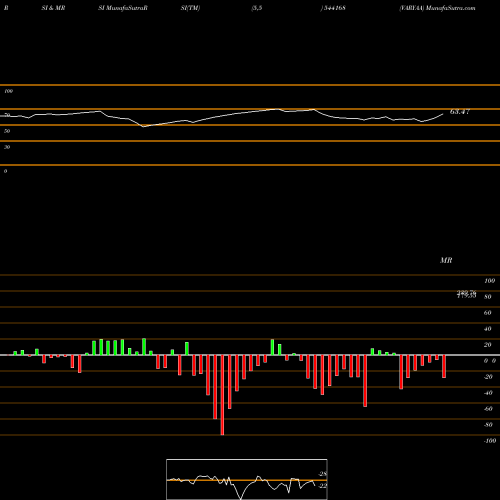Click the 60 label on MR right axis
The height and width of the screenshot is (500, 500).
click(488, 313)
